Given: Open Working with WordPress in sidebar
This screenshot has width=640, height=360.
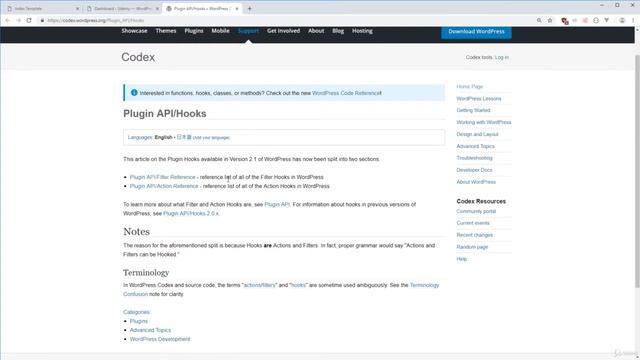Looking at the screenshot, I should 484,122.
